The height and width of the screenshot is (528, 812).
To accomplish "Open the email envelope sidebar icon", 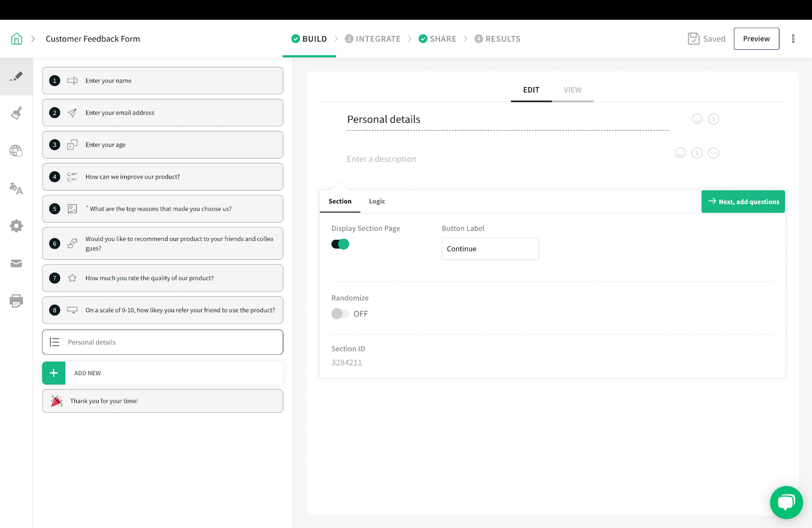I will point(16,263).
